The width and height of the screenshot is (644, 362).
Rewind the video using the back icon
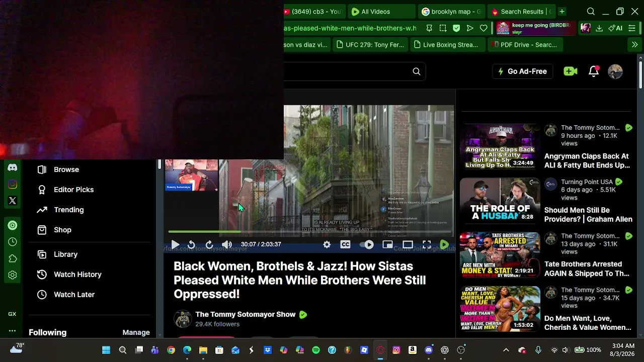click(x=191, y=244)
